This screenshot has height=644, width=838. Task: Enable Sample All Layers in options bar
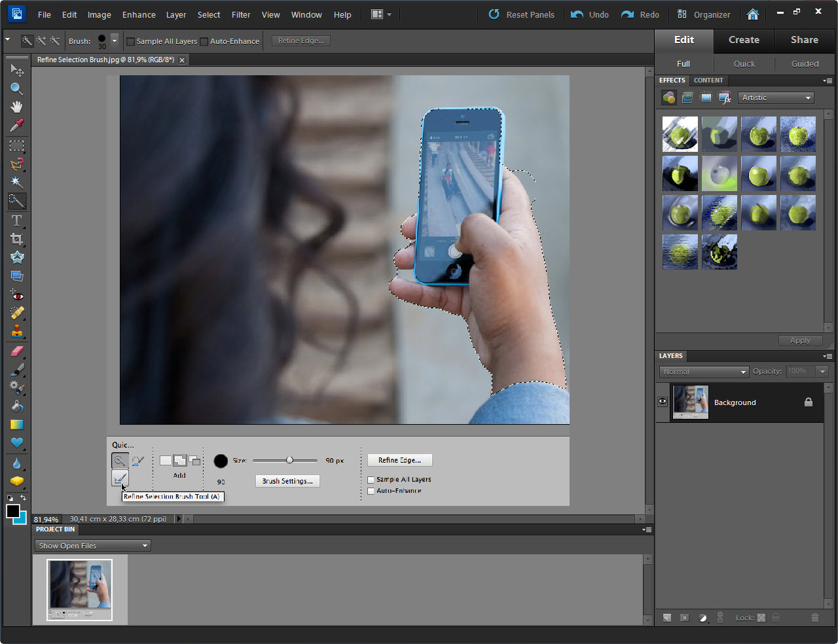pyautogui.click(x=130, y=41)
